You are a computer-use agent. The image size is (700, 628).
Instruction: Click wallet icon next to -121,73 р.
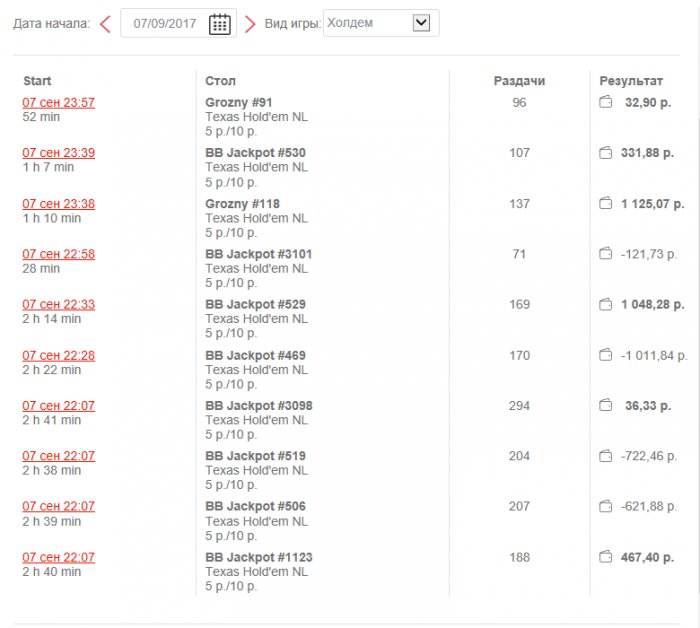(605, 254)
